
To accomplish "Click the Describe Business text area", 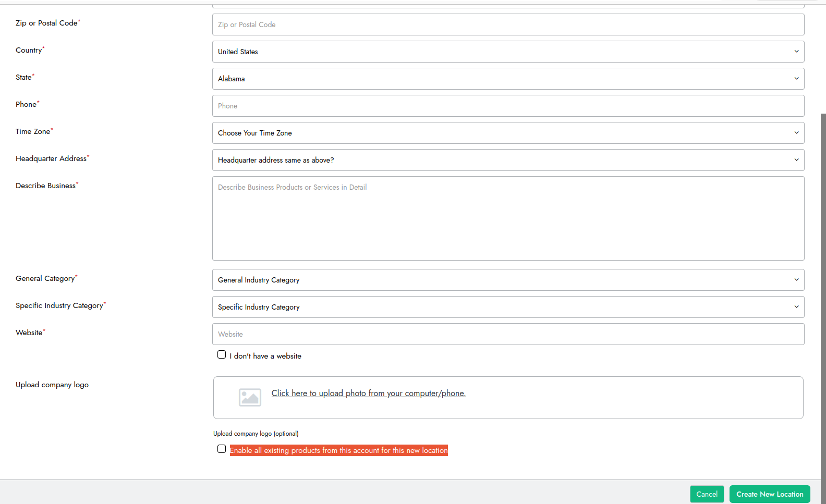I will (x=507, y=218).
